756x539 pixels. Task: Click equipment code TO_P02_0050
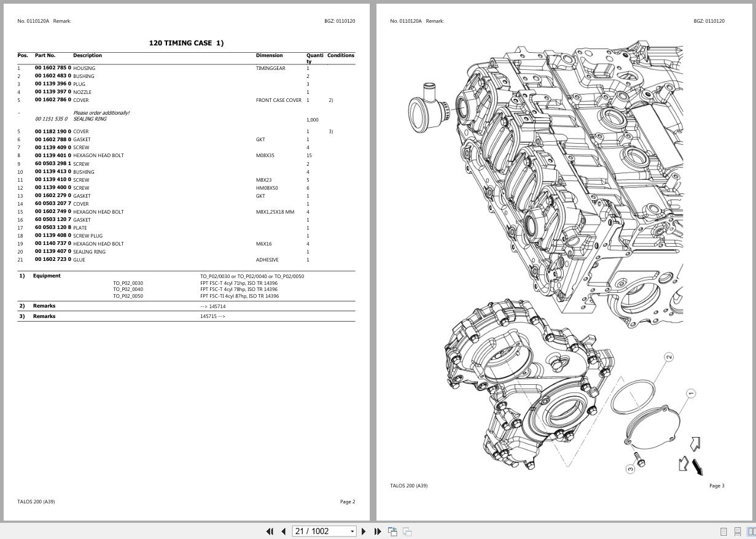[x=128, y=297]
